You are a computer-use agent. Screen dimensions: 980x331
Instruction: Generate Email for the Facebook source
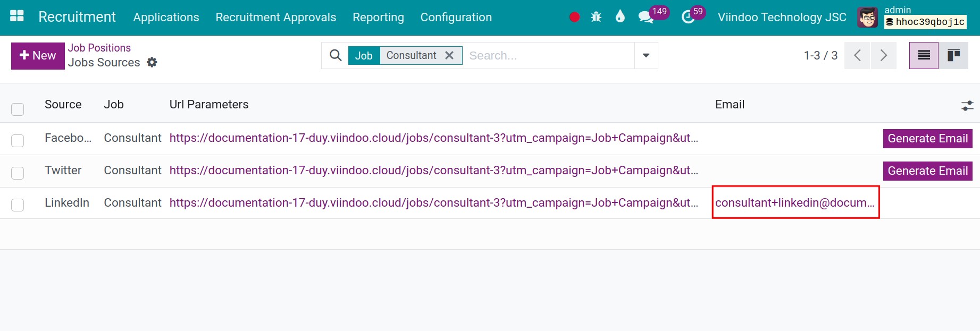(x=927, y=139)
